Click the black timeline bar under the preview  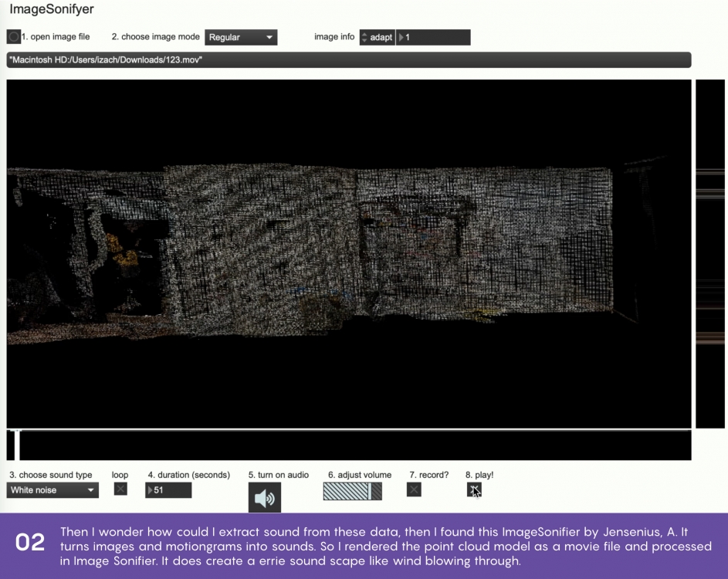(355, 445)
